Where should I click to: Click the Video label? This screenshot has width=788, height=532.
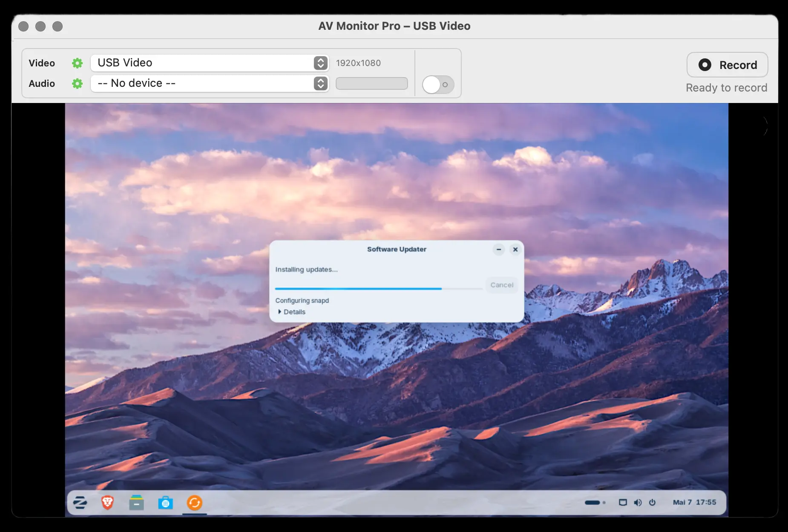(x=42, y=63)
